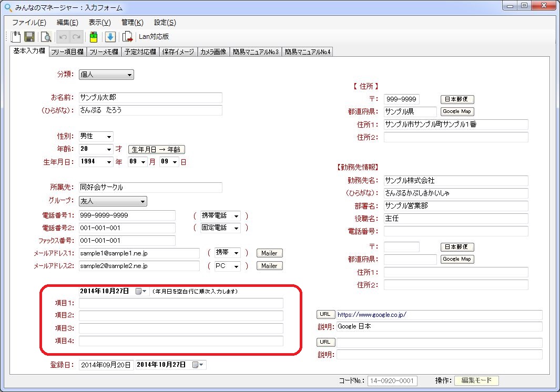Click into the 項目1 text field

coord(181,303)
